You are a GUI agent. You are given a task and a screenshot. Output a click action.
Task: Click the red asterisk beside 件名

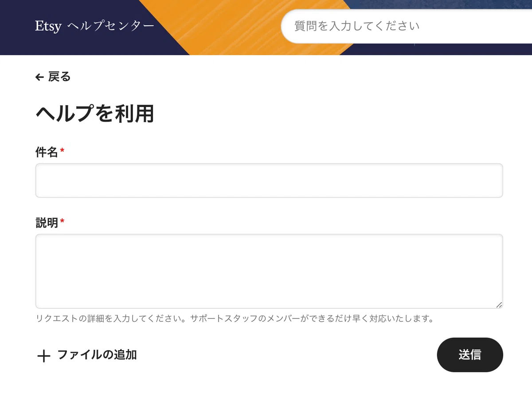tap(62, 151)
